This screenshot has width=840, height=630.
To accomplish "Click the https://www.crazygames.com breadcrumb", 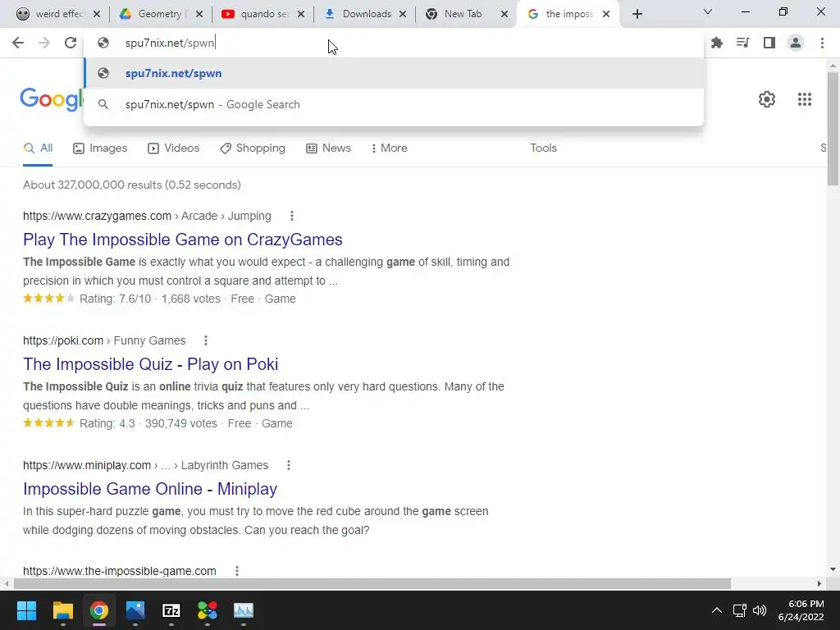I will (97, 216).
